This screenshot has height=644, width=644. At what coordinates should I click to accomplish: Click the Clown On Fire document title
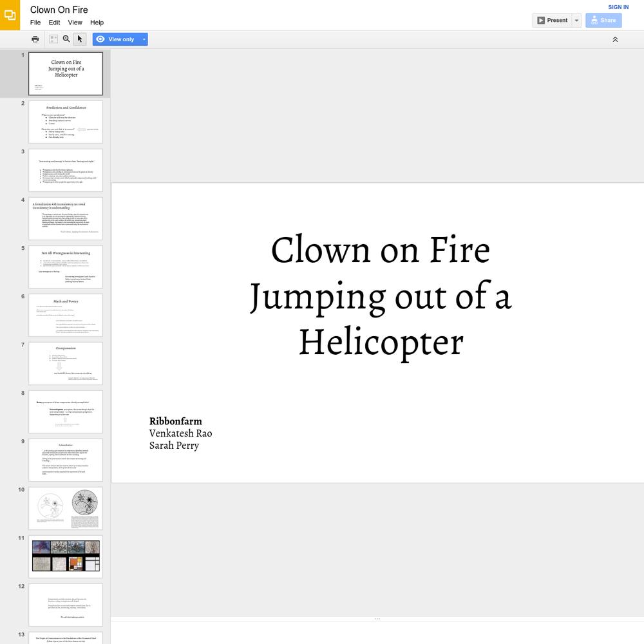coord(59,10)
